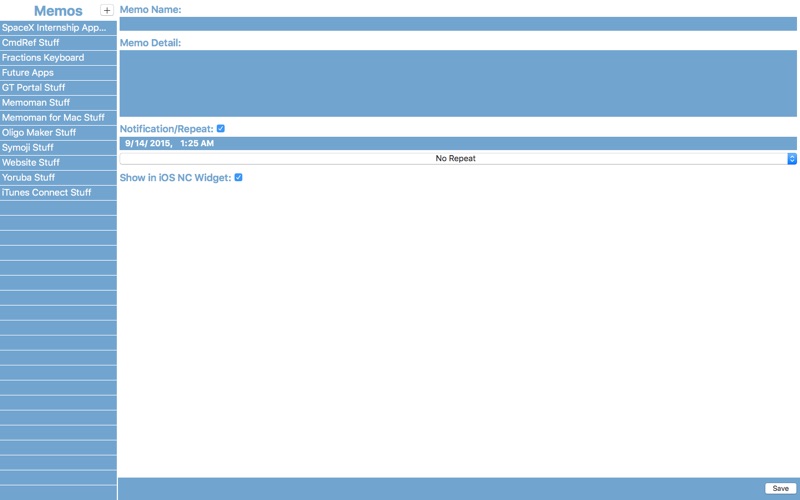800x500 pixels.
Task: Click the Save button
Action: coord(780,488)
